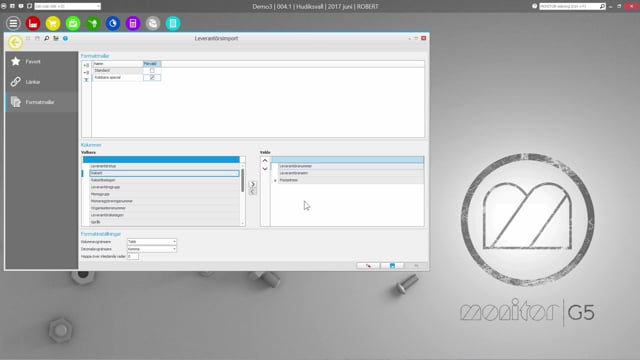Select the Standard template row
Screen dimensions: 640x360
(x=118, y=71)
